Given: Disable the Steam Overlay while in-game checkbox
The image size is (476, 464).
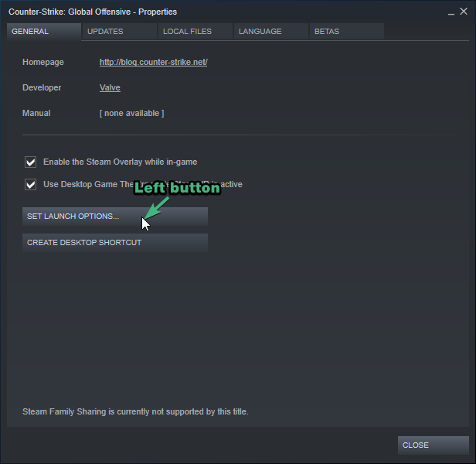Looking at the screenshot, I should tap(30, 162).
